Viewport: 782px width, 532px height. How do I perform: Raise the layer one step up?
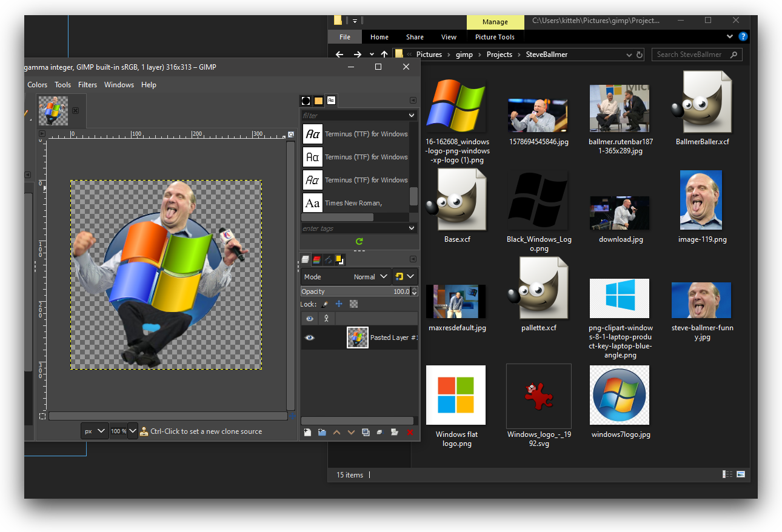pos(336,432)
